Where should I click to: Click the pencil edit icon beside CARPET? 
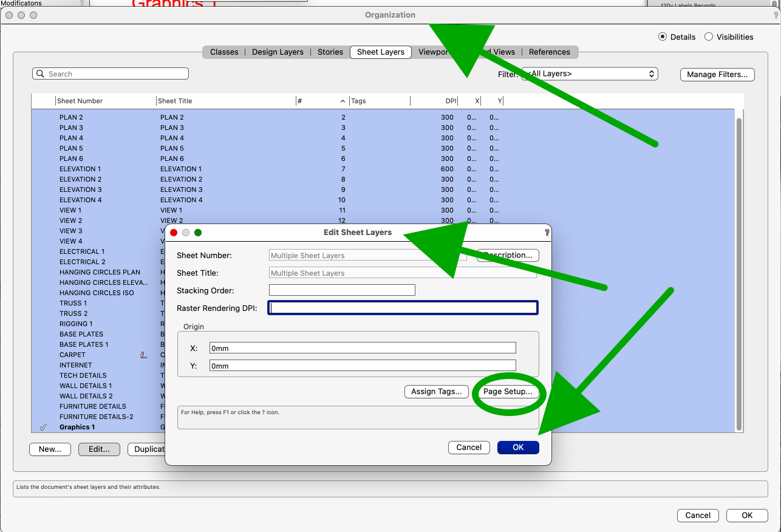click(144, 355)
